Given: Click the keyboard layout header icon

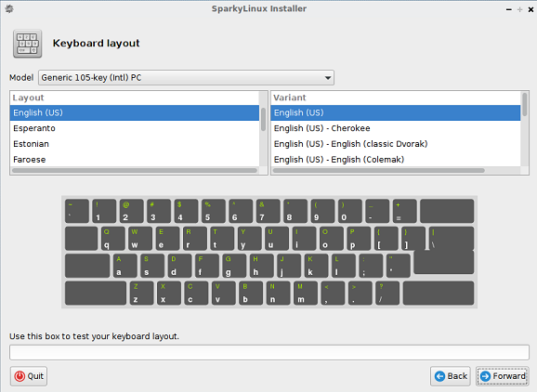Looking at the screenshot, I should [x=27, y=44].
